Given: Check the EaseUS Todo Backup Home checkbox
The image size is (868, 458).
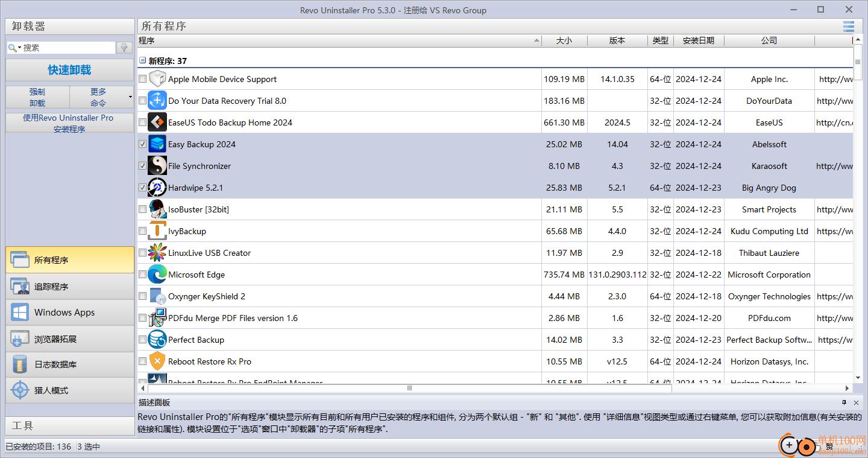Looking at the screenshot, I should pyautogui.click(x=142, y=122).
